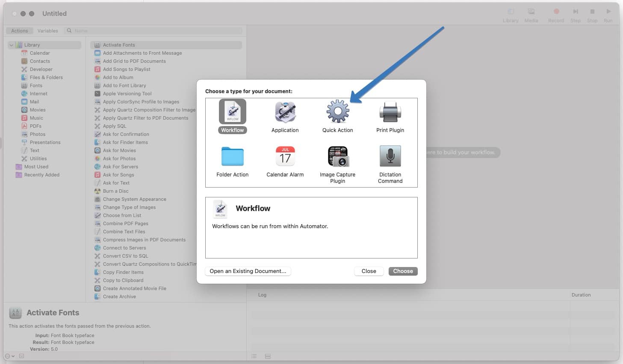Select the Image Capture Plugin icon
The height and width of the screenshot is (364, 623).
click(x=338, y=156)
